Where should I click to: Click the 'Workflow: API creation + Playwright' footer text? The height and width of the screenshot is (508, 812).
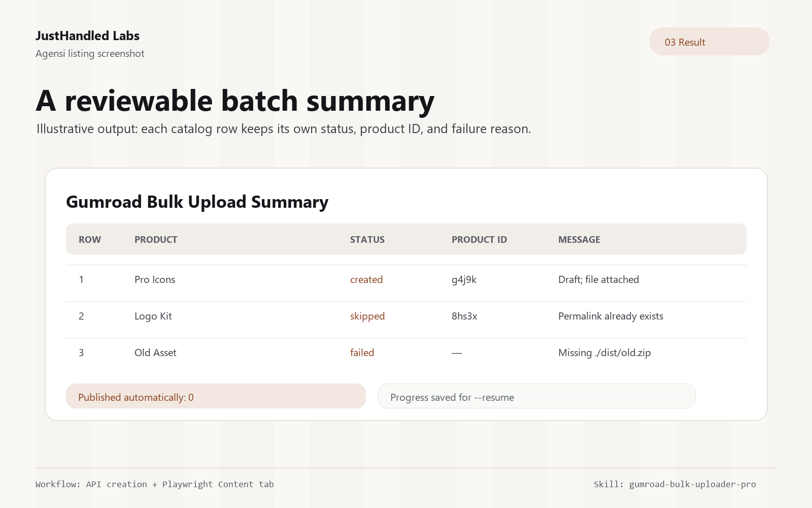pos(155,484)
